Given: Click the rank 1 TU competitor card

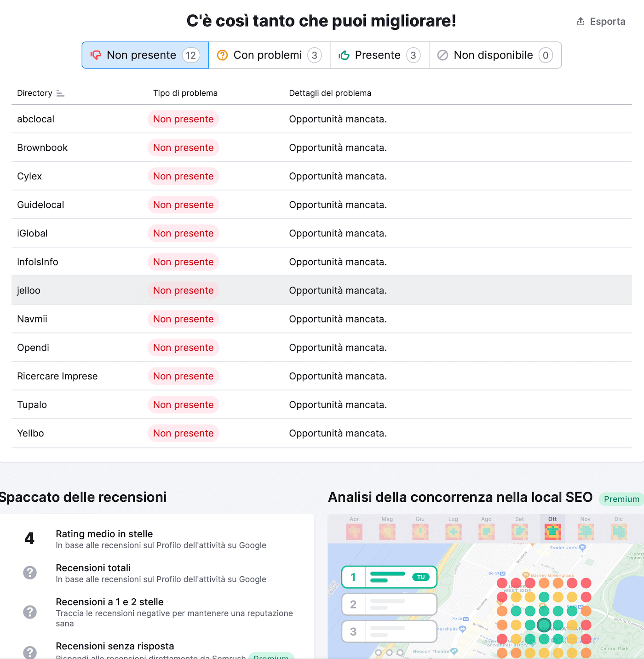Looking at the screenshot, I should 389,577.
